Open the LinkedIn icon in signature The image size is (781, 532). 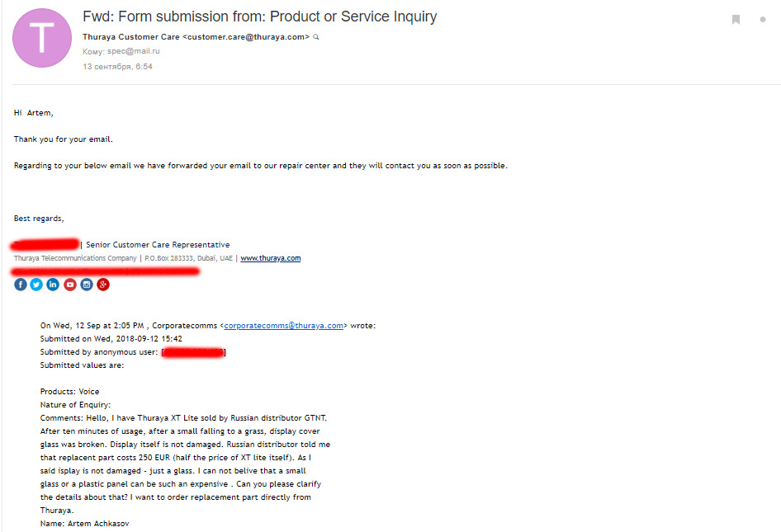click(x=53, y=285)
